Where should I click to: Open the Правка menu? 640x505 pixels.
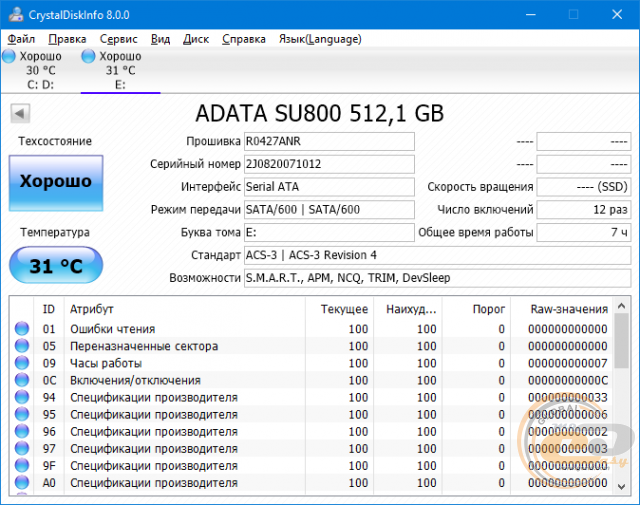pyautogui.click(x=67, y=39)
